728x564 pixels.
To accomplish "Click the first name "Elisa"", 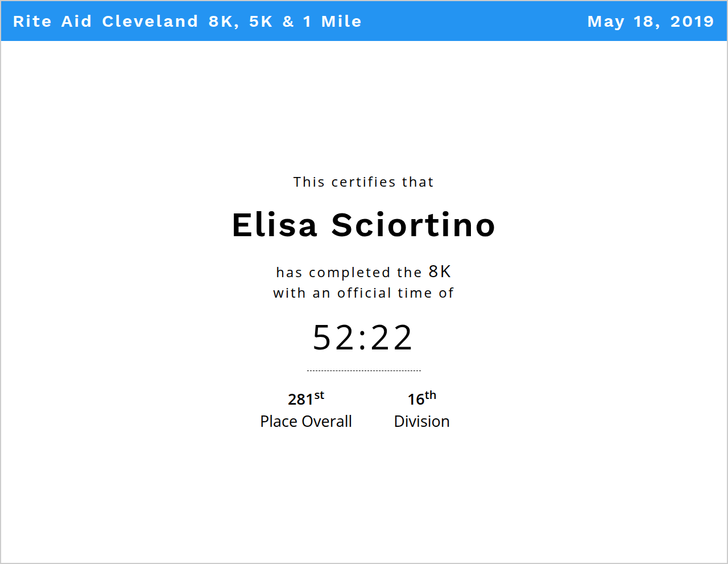I will (x=275, y=225).
